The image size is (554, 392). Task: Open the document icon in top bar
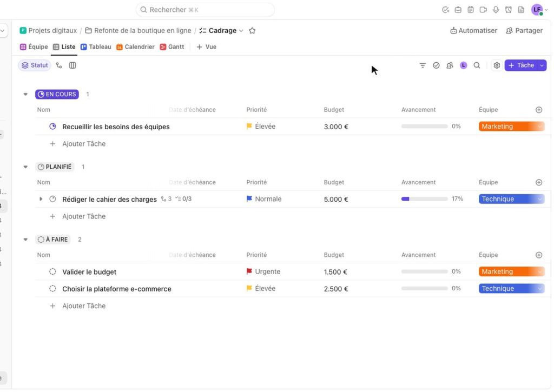521,10
